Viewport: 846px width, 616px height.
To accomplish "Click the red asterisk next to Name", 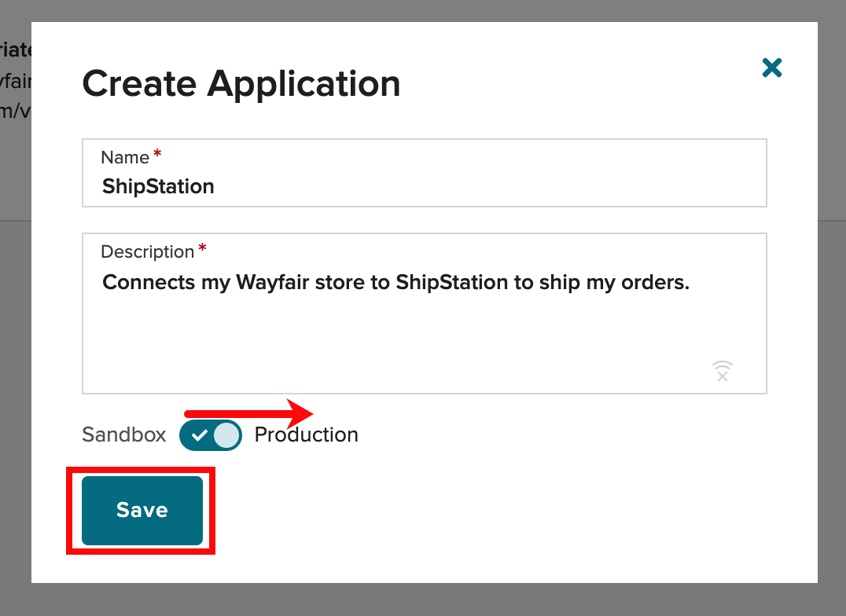I will pos(157,155).
